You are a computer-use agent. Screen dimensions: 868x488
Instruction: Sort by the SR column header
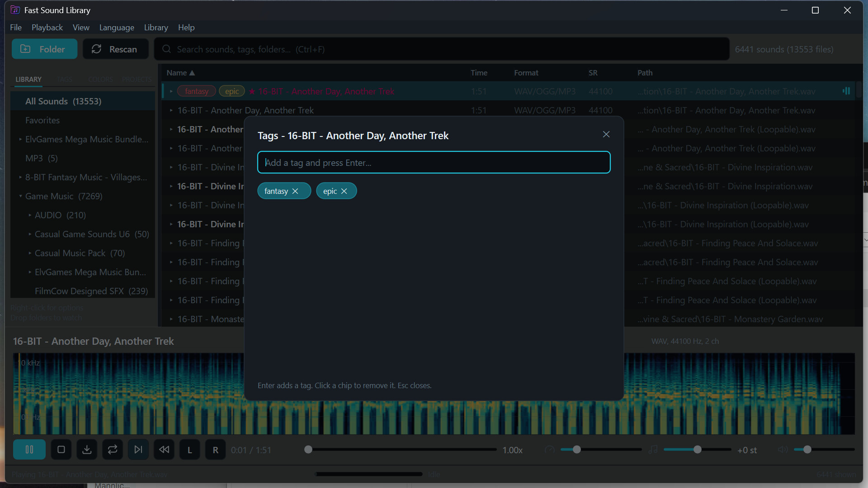[x=593, y=73]
